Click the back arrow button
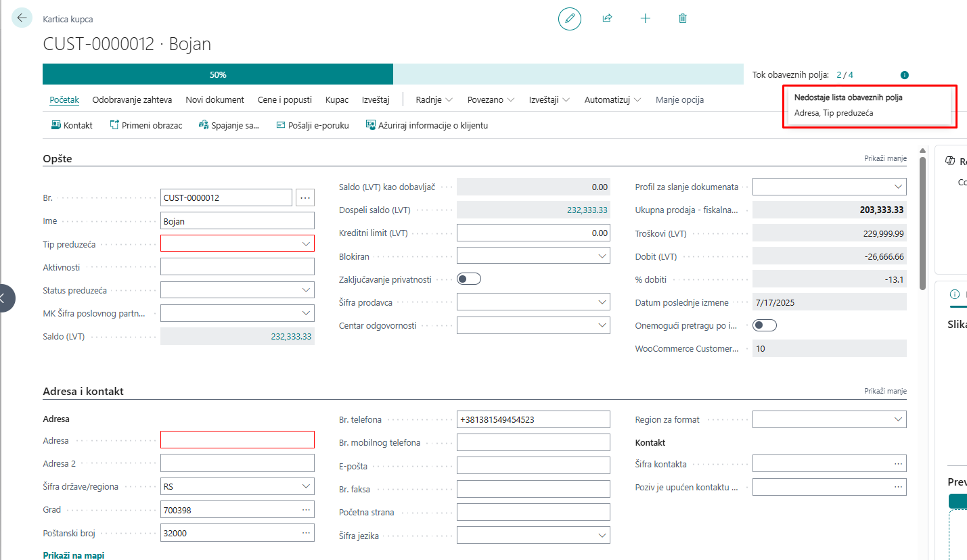This screenshot has width=967, height=560. pyautogui.click(x=22, y=18)
